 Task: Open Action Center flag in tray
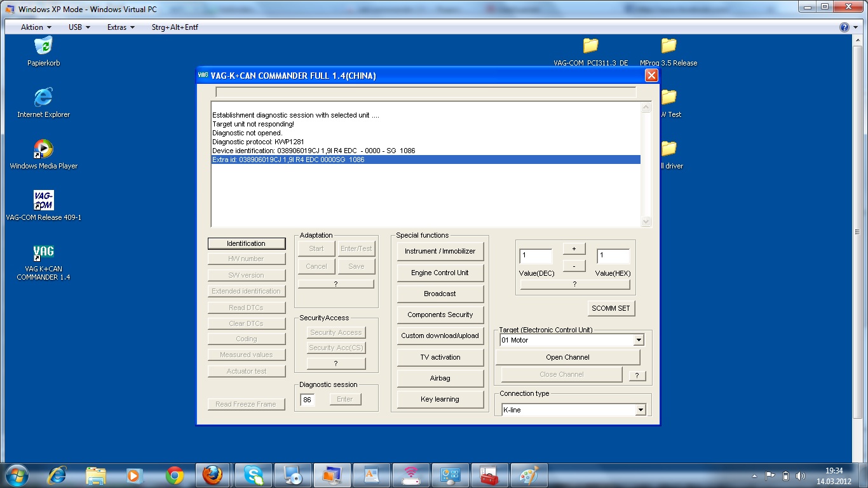(x=770, y=475)
